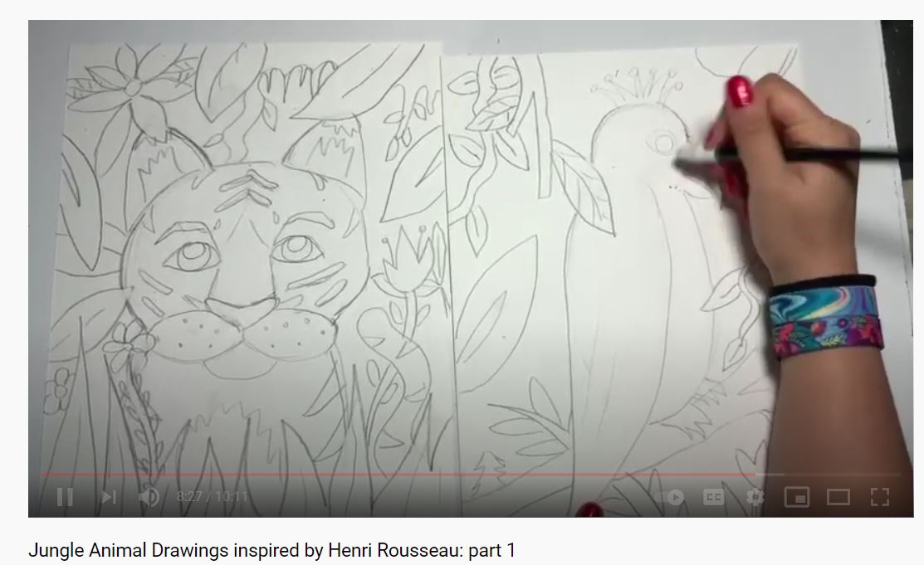Click the video title about Henri Rousseau
This screenshot has width=924, height=565.
[271, 549]
